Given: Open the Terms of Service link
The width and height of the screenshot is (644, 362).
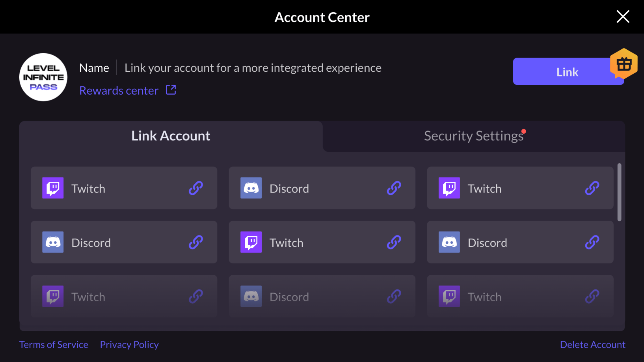Looking at the screenshot, I should 54,345.
